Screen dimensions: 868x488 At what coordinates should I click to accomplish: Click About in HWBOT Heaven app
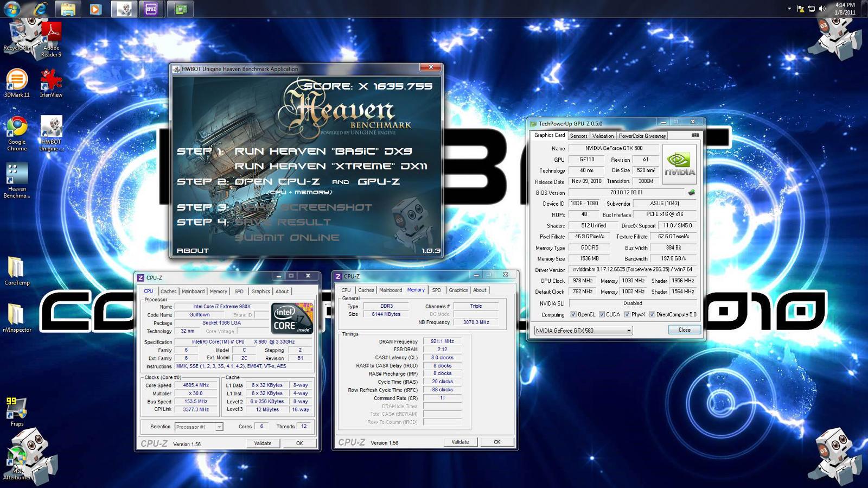click(193, 251)
